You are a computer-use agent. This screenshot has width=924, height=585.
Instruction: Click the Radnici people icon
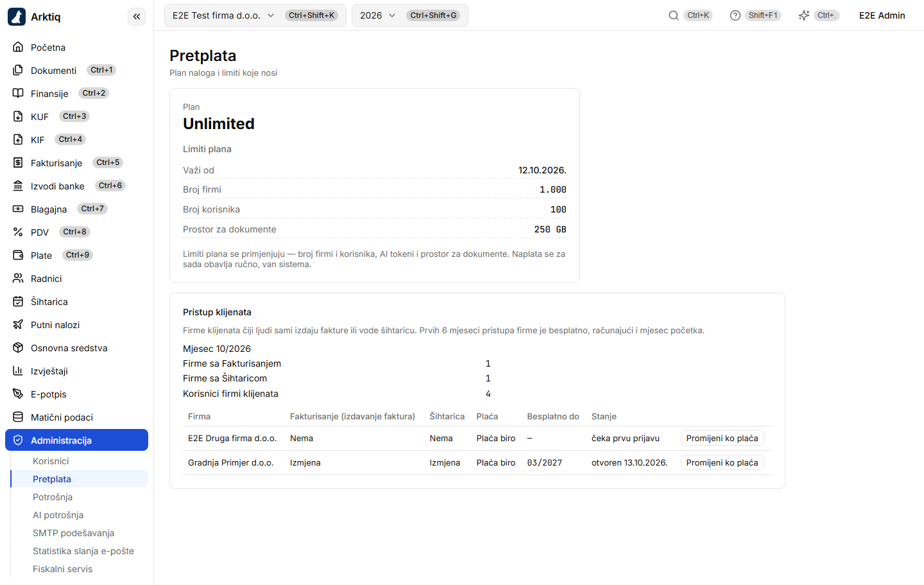(x=18, y=279)
